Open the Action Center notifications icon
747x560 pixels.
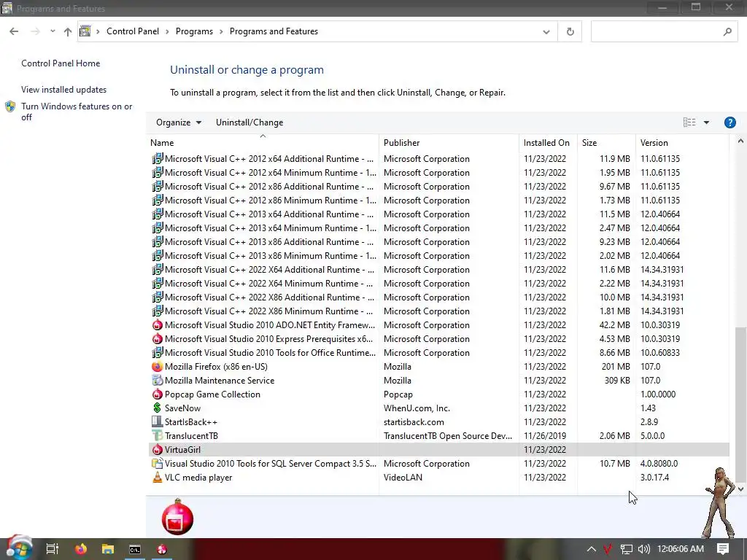coord(723,549)
